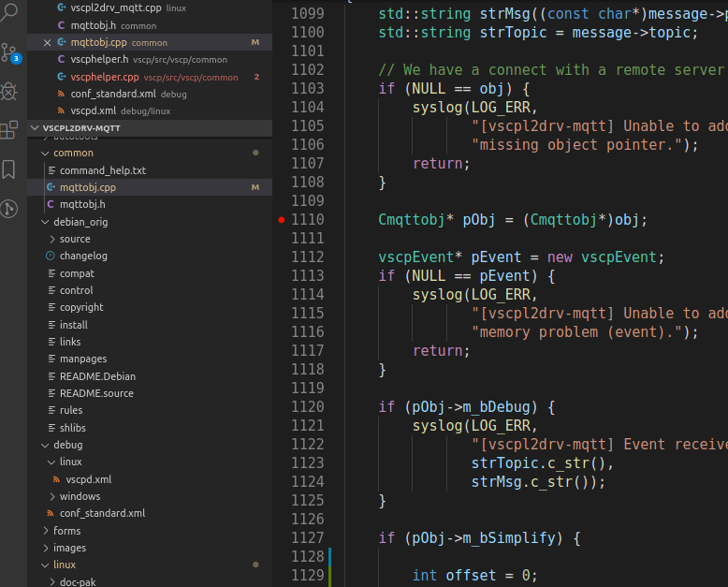This screenshot has width=728, height=587.
Task: Expand the source folder
Action: pyautogui.click(x=52, y=239)
